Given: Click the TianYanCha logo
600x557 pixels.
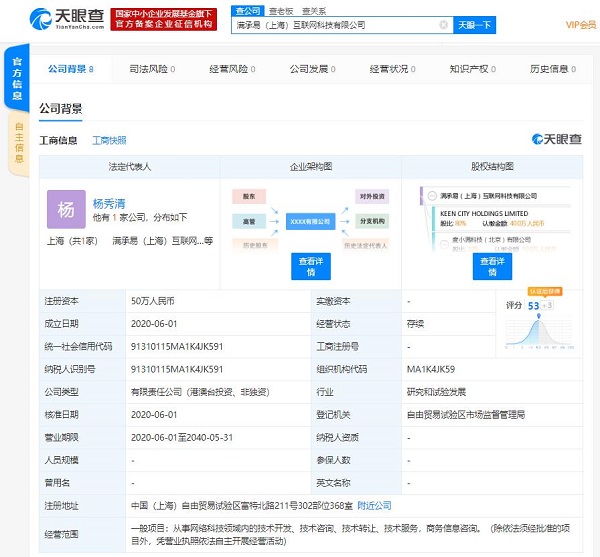Looking at the screenshot, I should click(67, 19).
